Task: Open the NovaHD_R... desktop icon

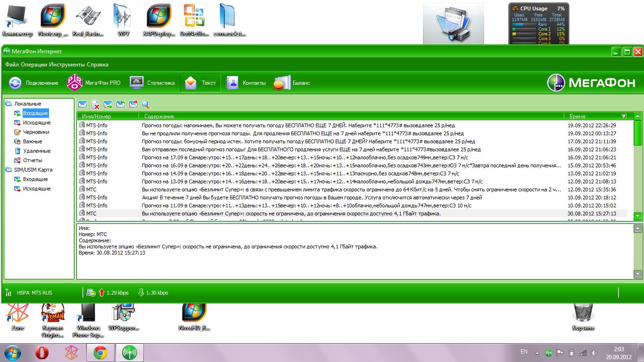Action: coord(194,317)
